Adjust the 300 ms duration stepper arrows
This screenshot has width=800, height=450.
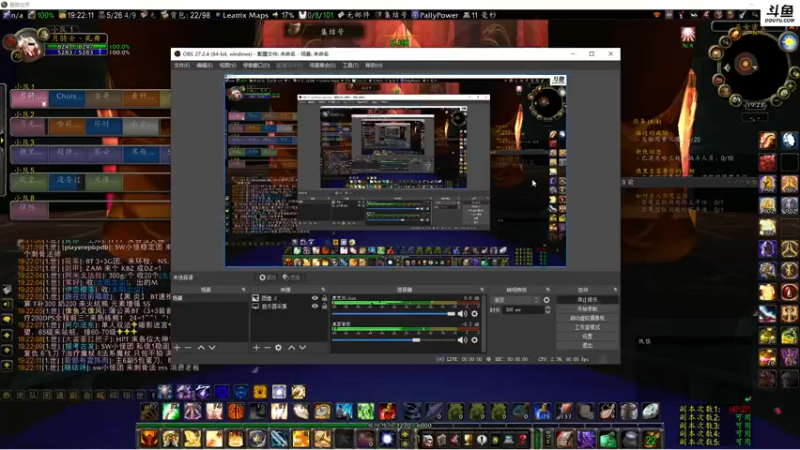tap(547, 310)
